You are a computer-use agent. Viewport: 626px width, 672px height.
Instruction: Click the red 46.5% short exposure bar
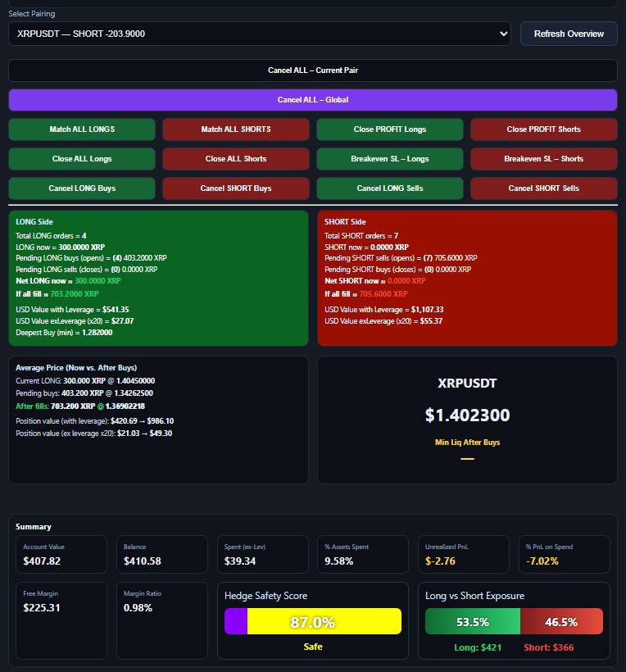click(x=561, y=621)
